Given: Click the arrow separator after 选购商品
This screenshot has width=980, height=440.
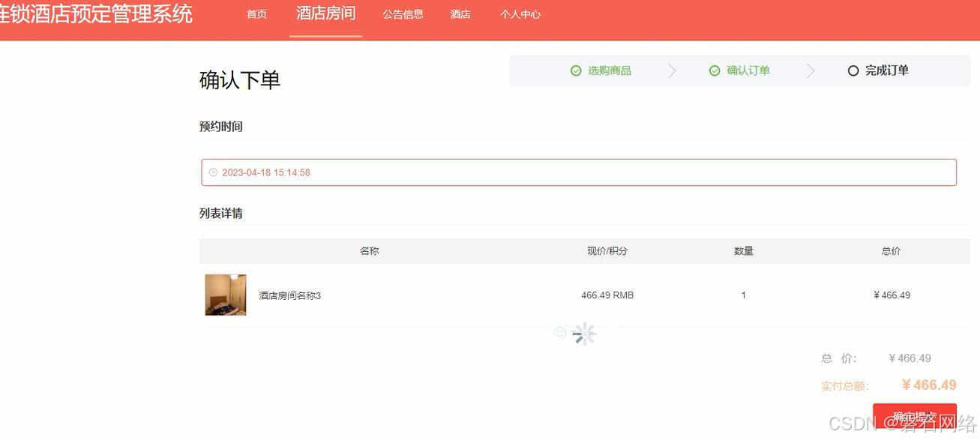Looking at the screenshot, I should (x=672, y=69).
